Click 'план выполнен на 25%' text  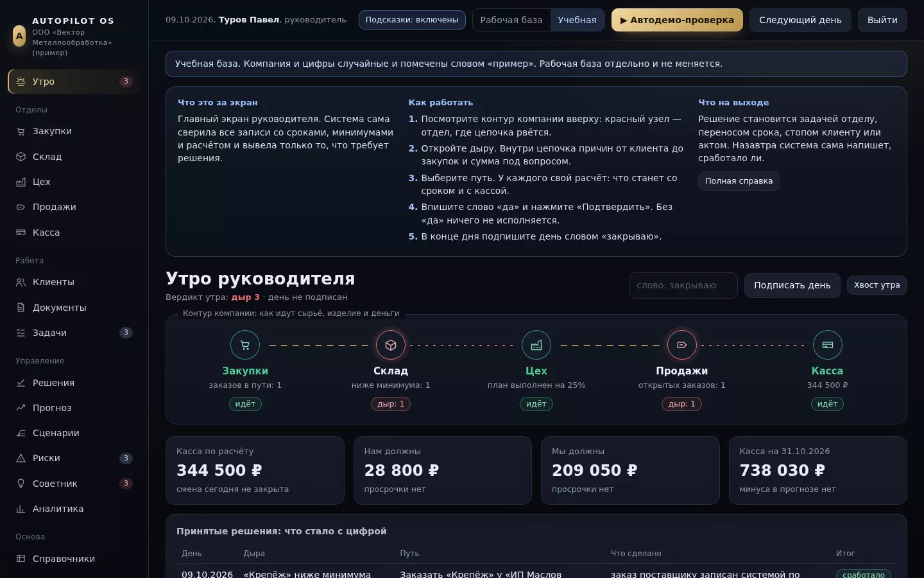coord(536,385)
